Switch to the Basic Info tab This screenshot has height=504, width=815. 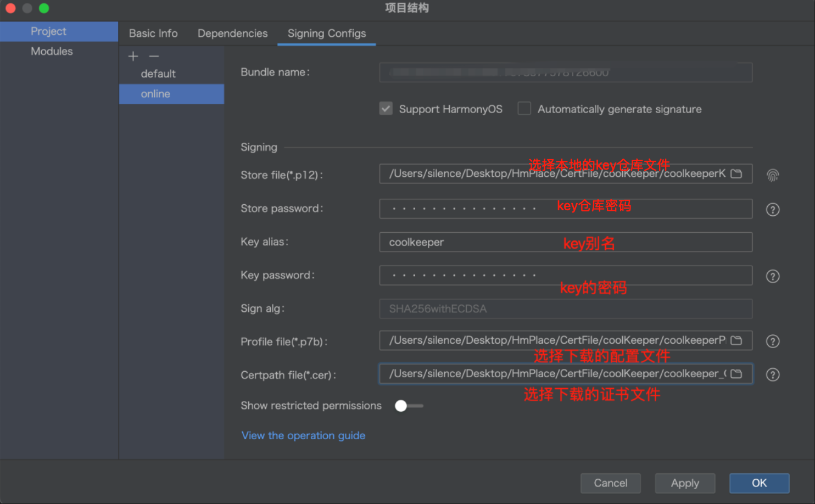click(153, 33)
